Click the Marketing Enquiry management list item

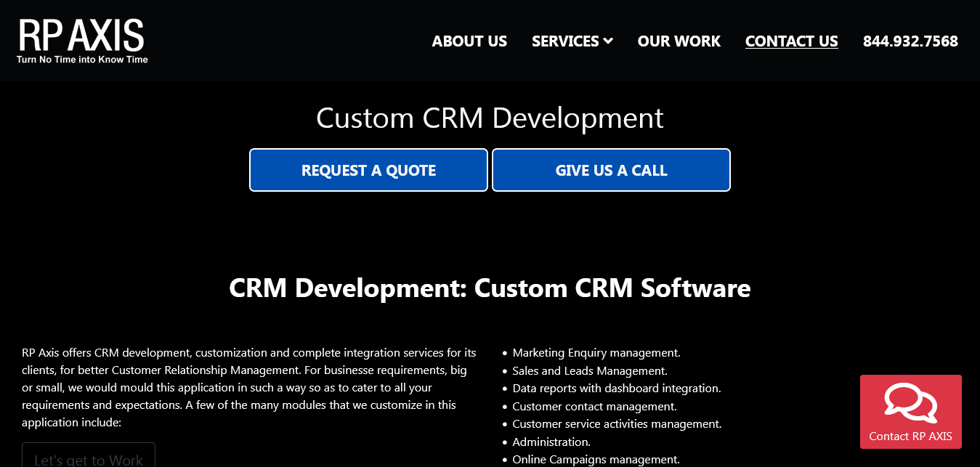(596, 353)
